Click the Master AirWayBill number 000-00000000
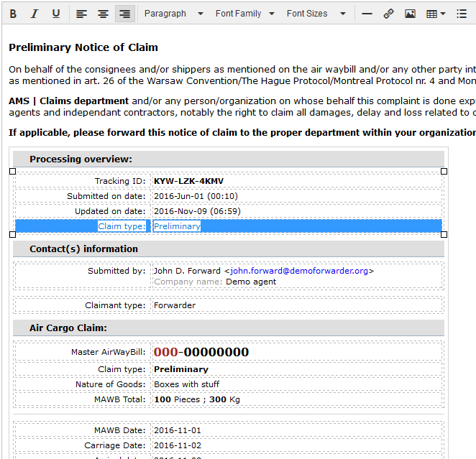 (201, 352)
